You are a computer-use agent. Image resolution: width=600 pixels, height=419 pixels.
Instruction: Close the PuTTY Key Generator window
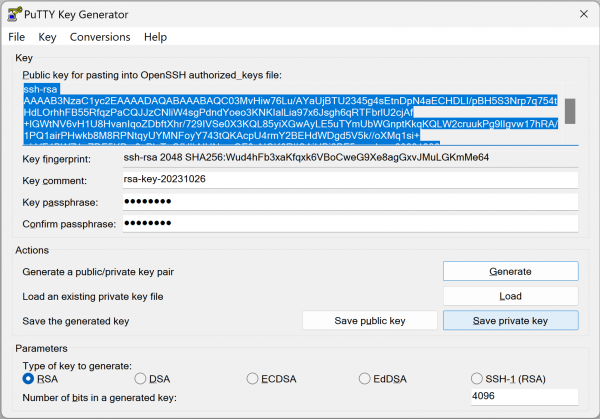[x=584, y=14]
